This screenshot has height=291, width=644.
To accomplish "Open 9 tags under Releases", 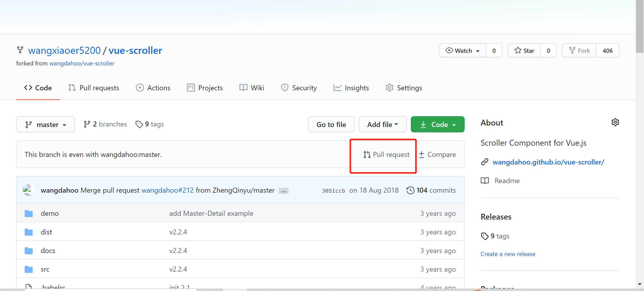I will 495,236.
